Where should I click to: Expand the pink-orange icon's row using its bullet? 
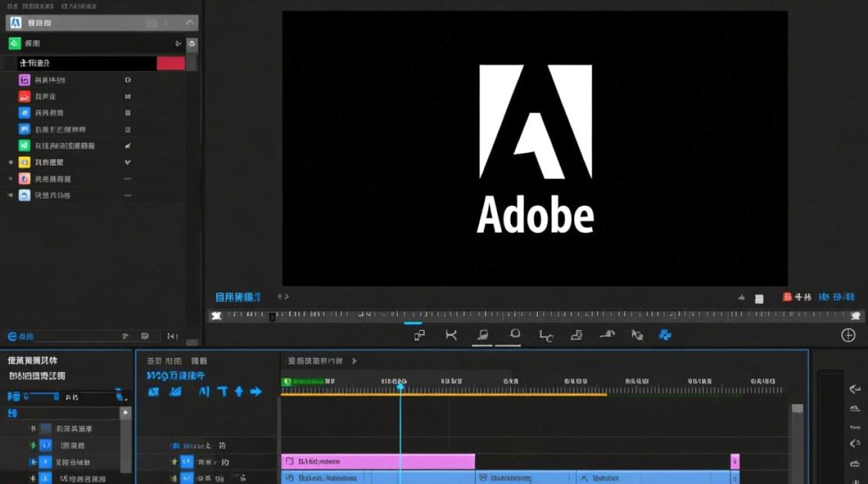(10, 179)
